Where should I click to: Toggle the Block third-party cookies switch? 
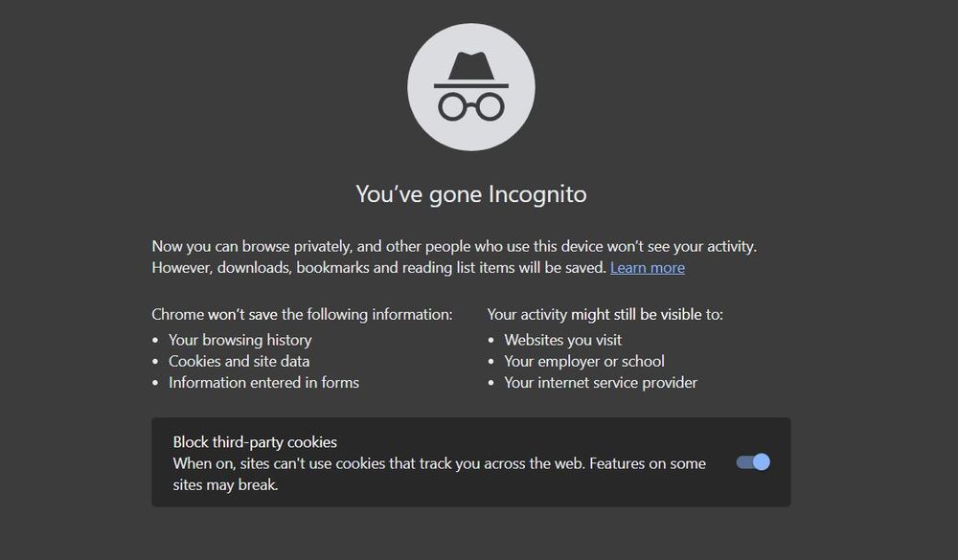click(x=753, y=462)
